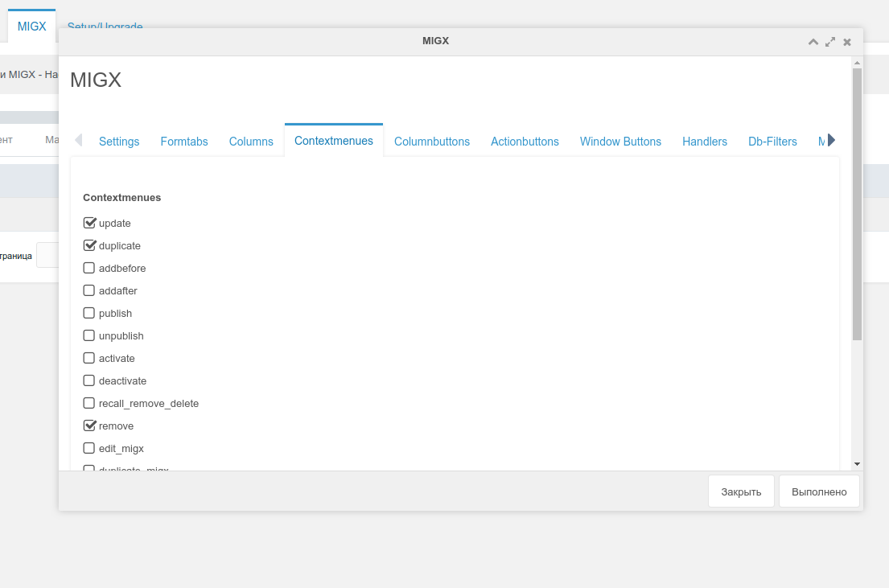Click the vertical scrollbar thumb in the dialog
Viewport: 889px width, 588px height.
tap(858, 204)
